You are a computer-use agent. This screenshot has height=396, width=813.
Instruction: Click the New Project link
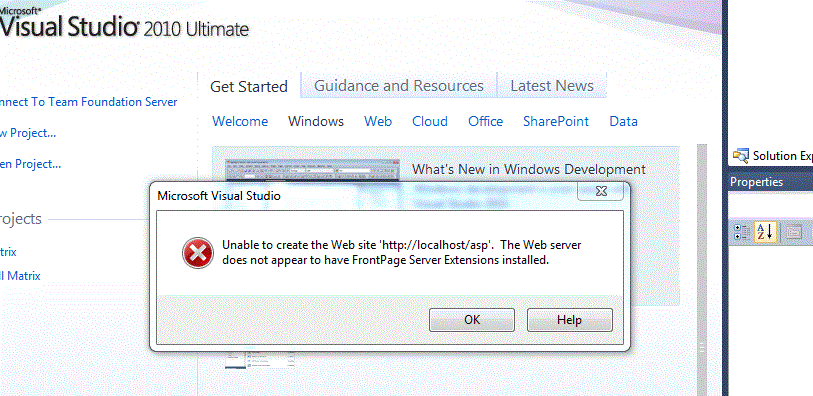pyautogui.click(x=28, y=133)
